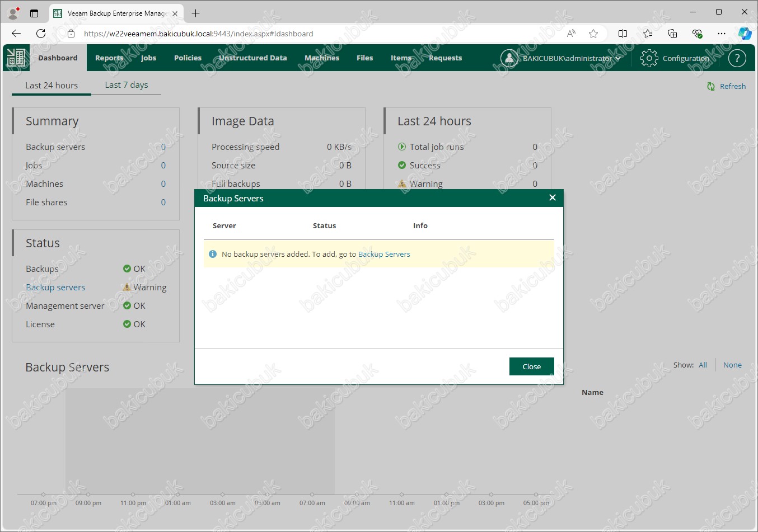
Task: Click OK status next to Management server
Action: (x=134, y=305)
